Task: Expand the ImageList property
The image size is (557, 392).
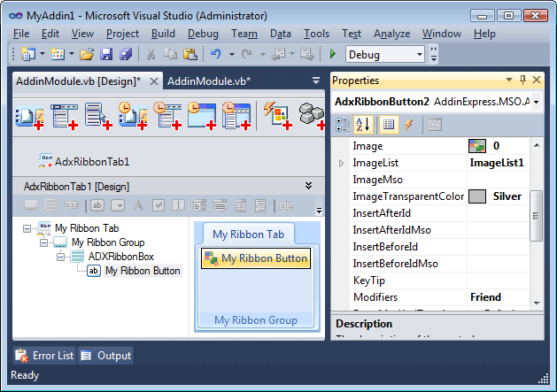Action: coord(342,164)
